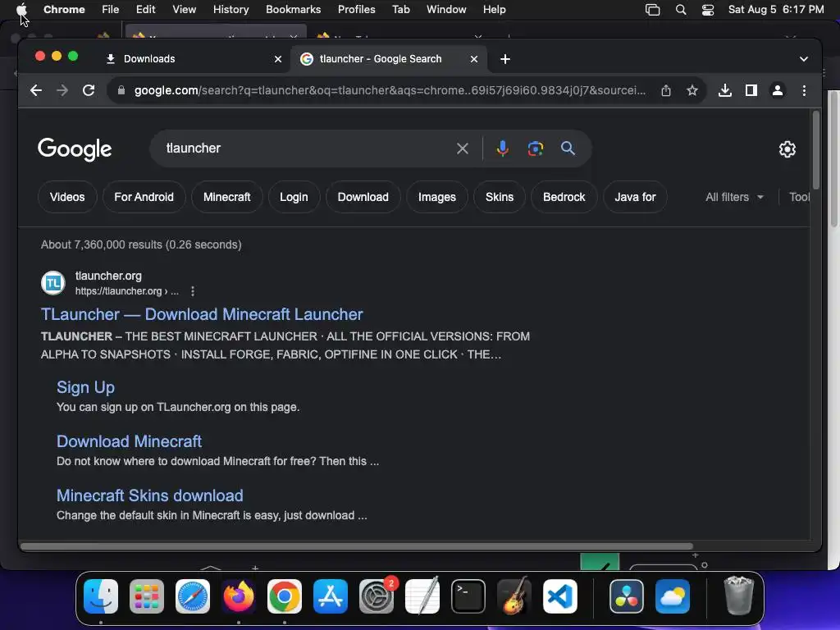Open Finder from the Dock
840x630 pixels.
[101, 596]
